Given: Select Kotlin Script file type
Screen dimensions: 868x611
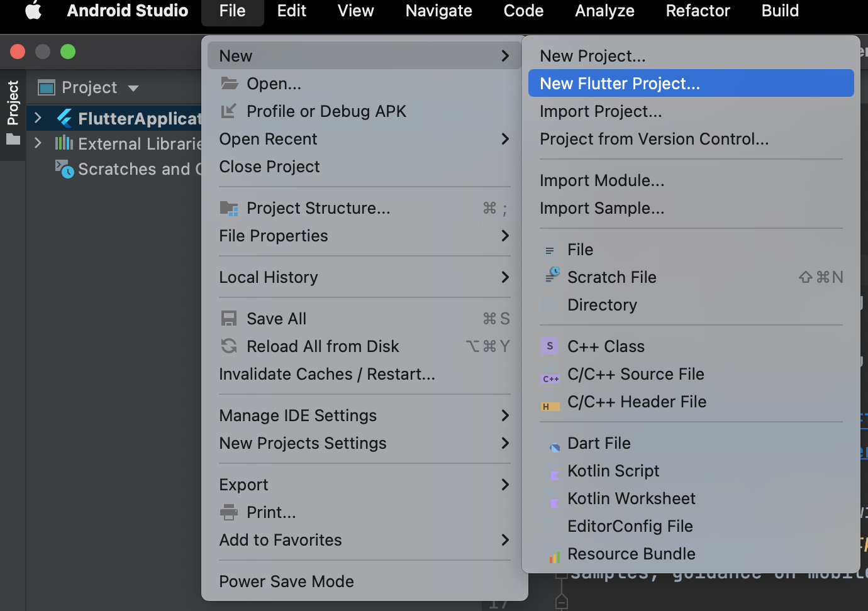Looking at the screenshot, I should coord(613,471).
